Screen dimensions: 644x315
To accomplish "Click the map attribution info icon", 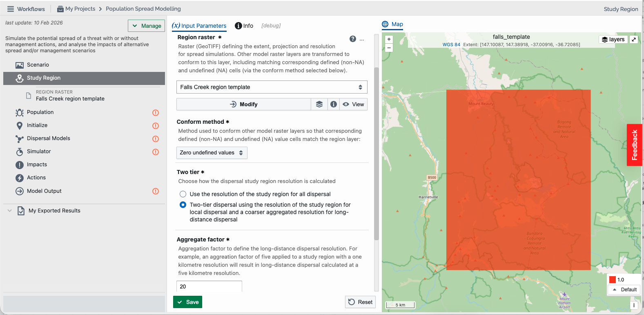I will (634, 305).
